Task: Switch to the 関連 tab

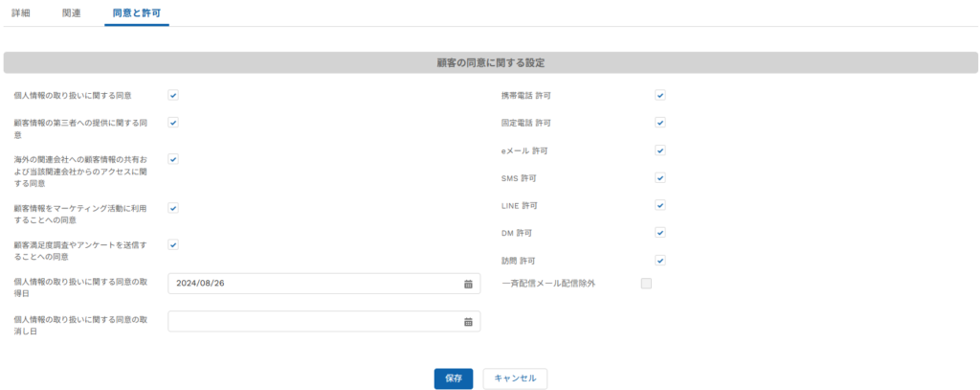Action: click(x=71, y=12)
